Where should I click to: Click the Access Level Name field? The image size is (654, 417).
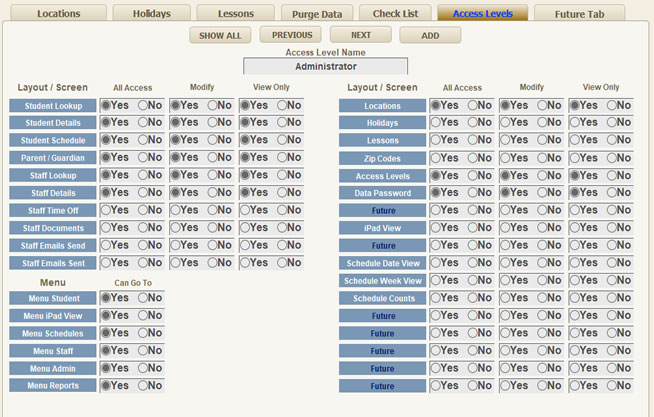click(x=326, y=66)
